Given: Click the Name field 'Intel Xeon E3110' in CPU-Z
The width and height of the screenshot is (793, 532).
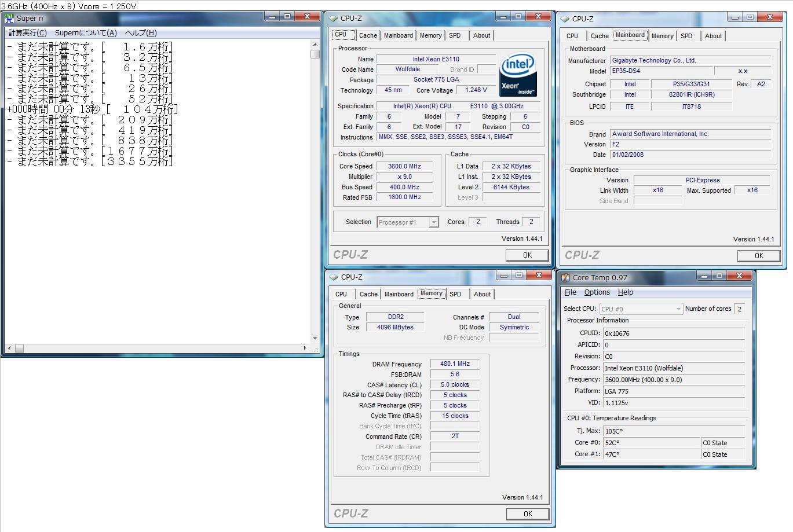Looking at the screenshot, I should click(436, 59).
